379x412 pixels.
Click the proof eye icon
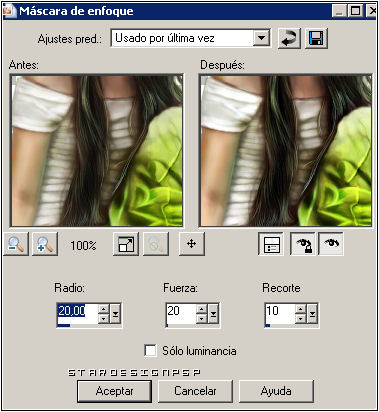331,244
